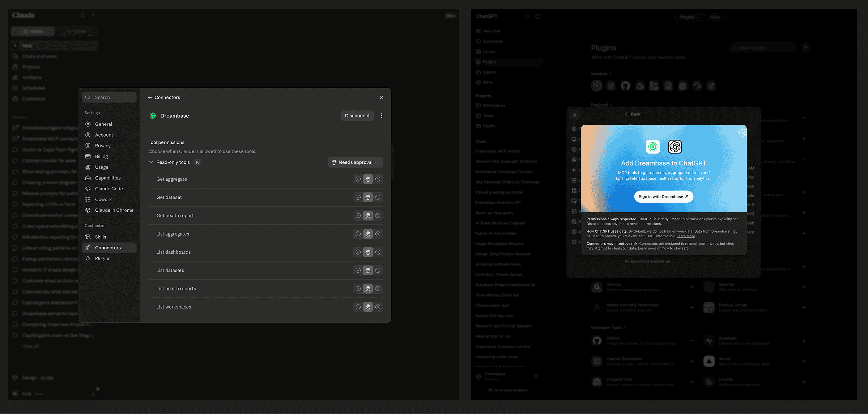Image resolution: width=868 pixels, height=414 pixels.
Task: Focus the Search plugins field in ChatGPT
Action: tap(763, 47)
